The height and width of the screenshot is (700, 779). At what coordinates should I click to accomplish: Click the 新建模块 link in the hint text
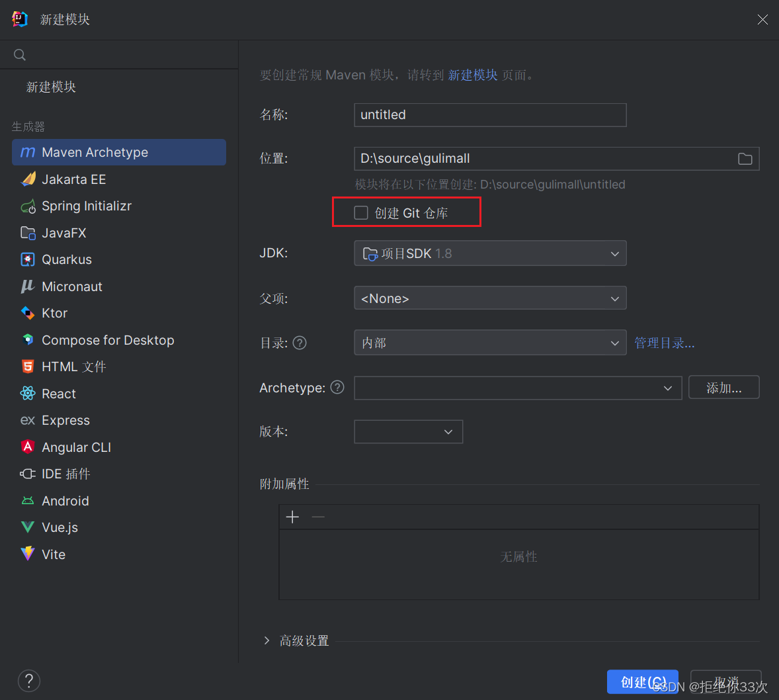(x=472, y=75)
